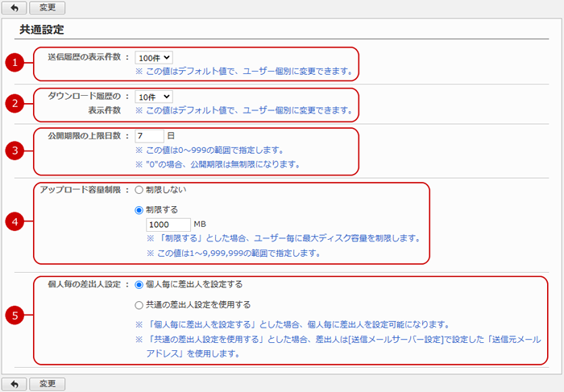Click the top 変更 button

tap(47, 7)
